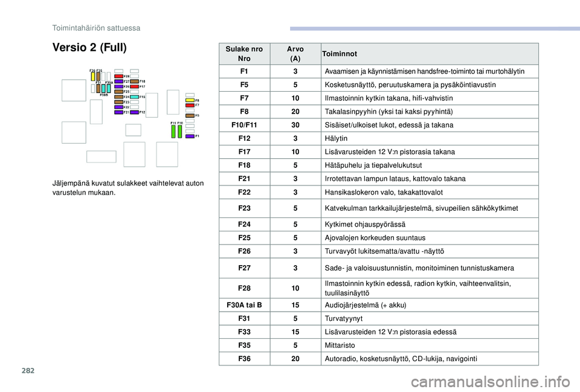
Task: Click the 'Sulake nro Nro' column header
Action: 244,54
